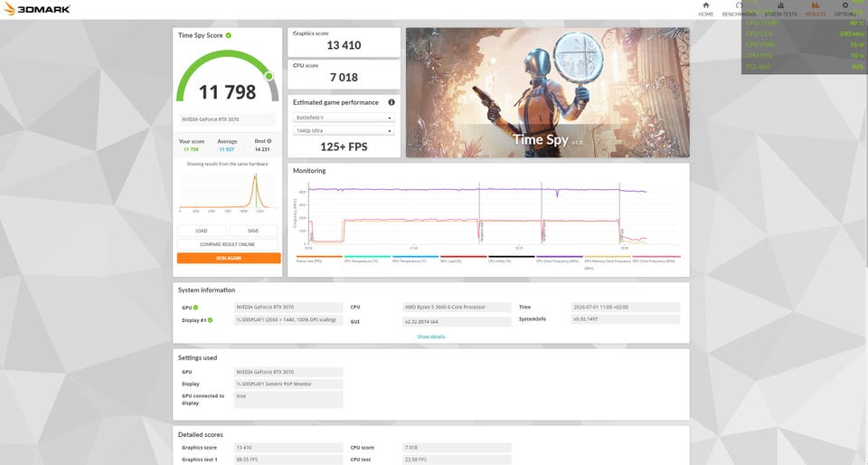Open the Options gear icon
The image size is (868, 465).
coord(844,5)
